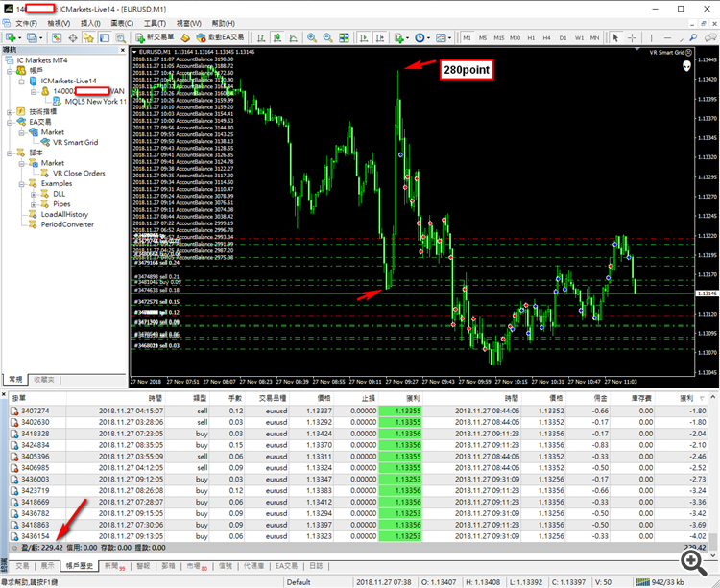Viewport: 720px width, 588px height.
Task: Select the D1 timeframe
Action: click(563, 38)
